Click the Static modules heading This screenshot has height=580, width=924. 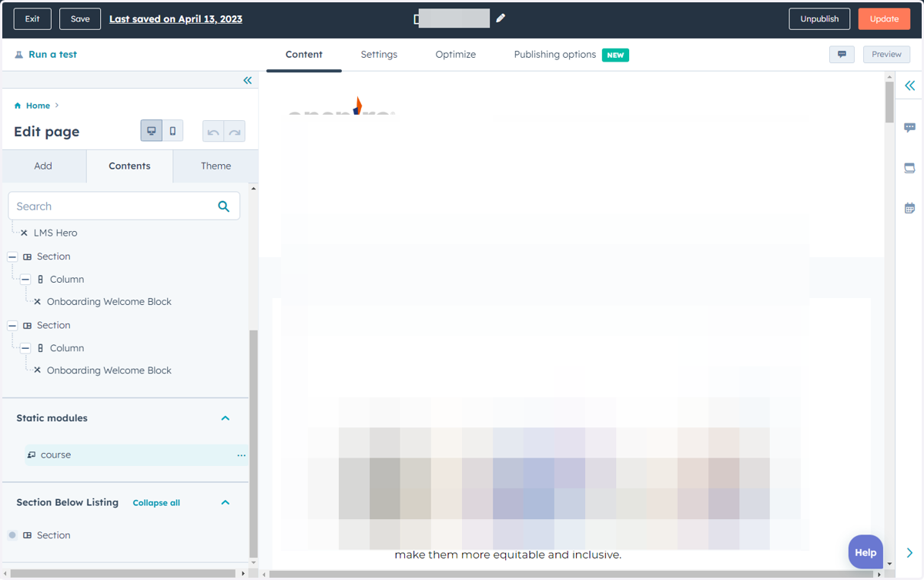(52, 418)
